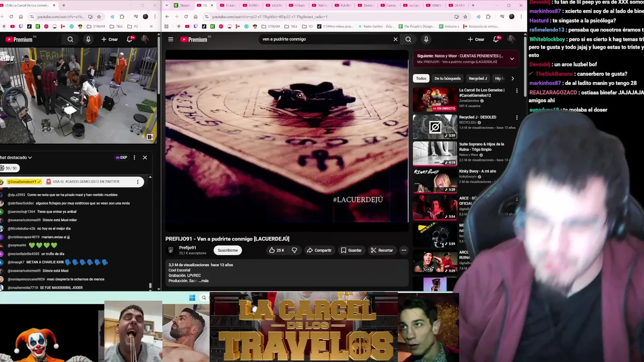Clip video with Recortar button
The height and width of the screenshot is (362, 644).
click(x=382, y=250)
